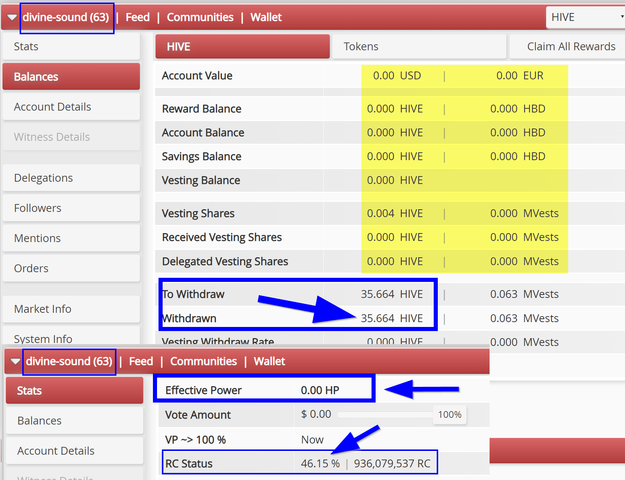The width and height of the screenshot is (625, 480).
Task: Open Feed in the lower header
Action: tap(141, 361)
